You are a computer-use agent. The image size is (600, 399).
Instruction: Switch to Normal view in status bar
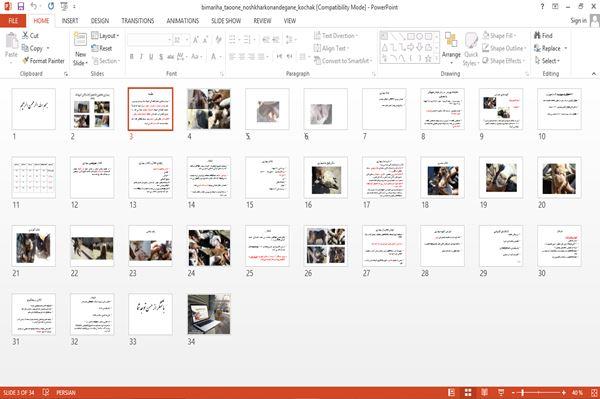(452, 392)
